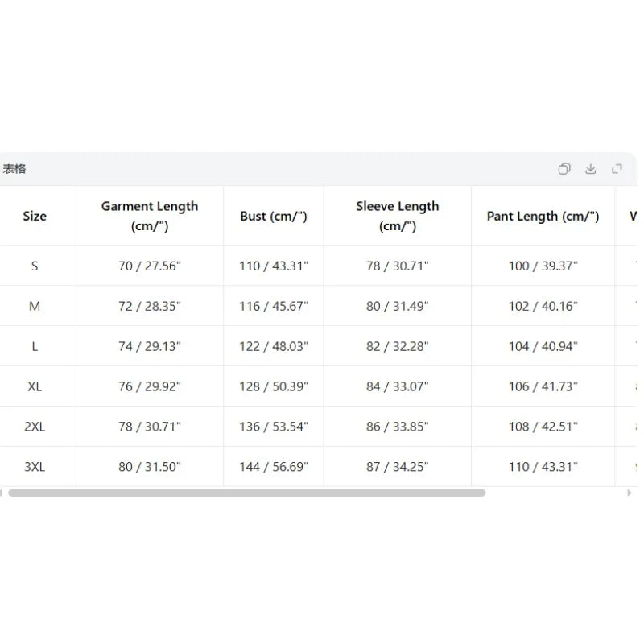This screenshot has width=644, height=644.
Task: Select the Garment Length column header
Action: coord(150,216)
